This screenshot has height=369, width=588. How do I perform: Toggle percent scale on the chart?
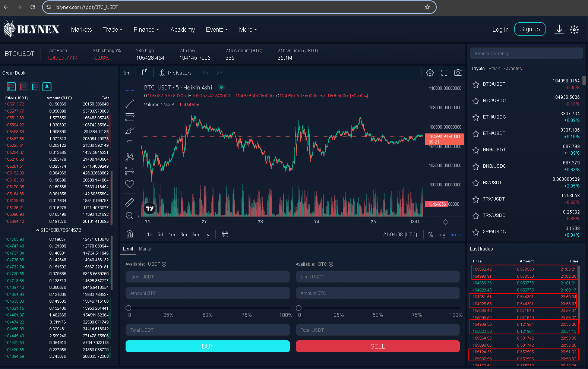click(431, 234)
